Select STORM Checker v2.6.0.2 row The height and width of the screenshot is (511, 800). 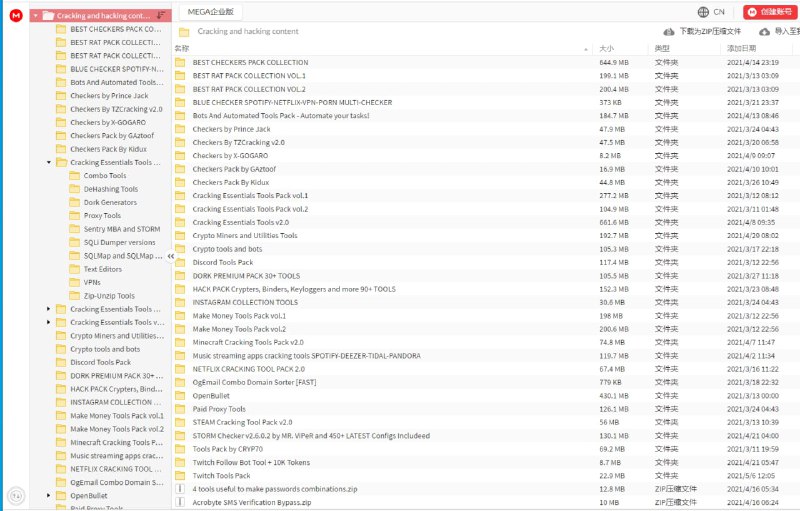click(x=486, y=436)
